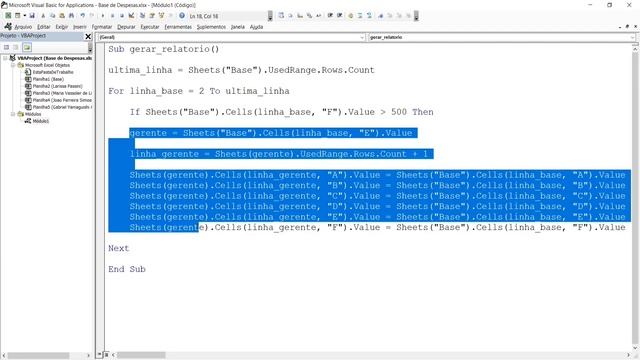Toggle a bookmark with the flag icon
The height and width of the screenshot is (360, 640).
[380, 16]
